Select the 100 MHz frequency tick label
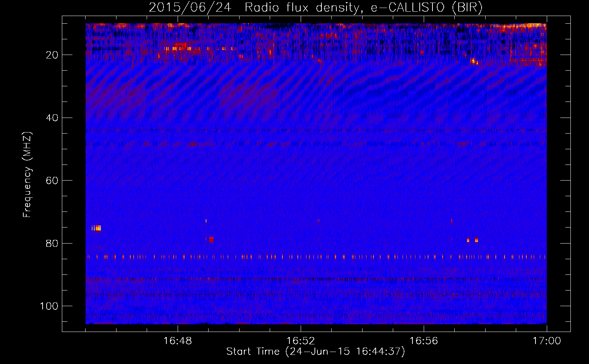Viewport: 589px width, 364px height. (49, 306)
